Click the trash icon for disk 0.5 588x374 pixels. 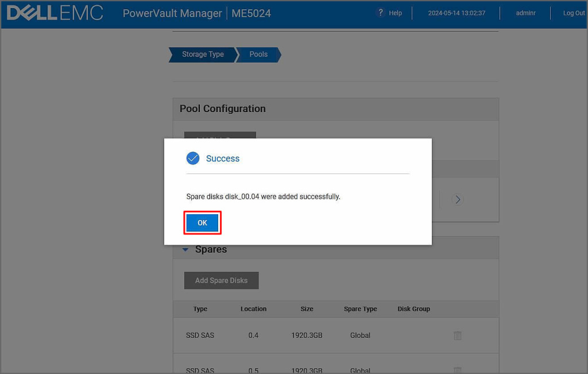pyautogui.click(x=458, y=370)
